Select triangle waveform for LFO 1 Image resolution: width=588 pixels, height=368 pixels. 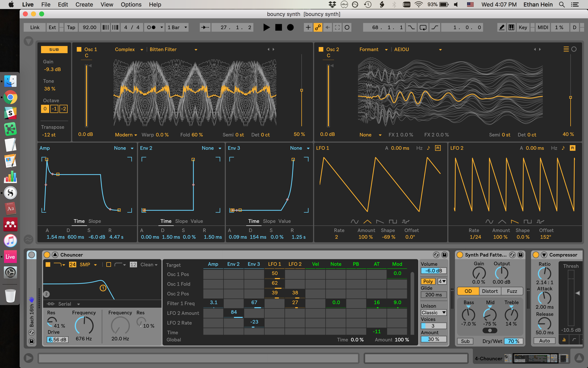367,221
